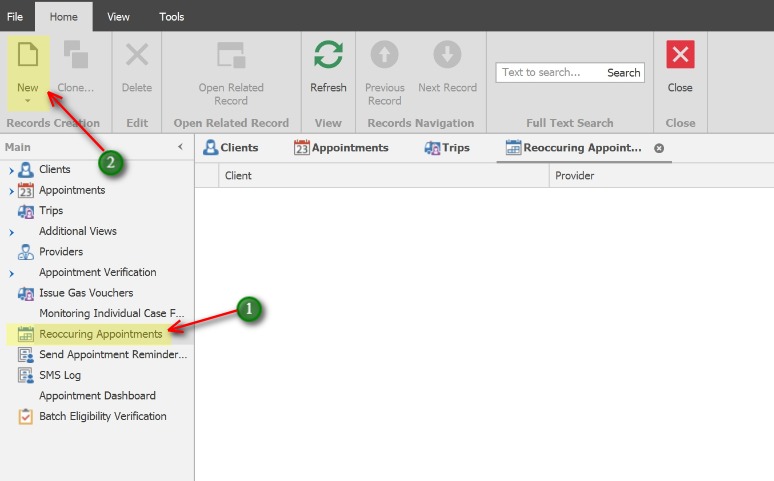The image size is (774, 481).
Task: Click the Appointments tab calendar icon
Action: [302, 147]
